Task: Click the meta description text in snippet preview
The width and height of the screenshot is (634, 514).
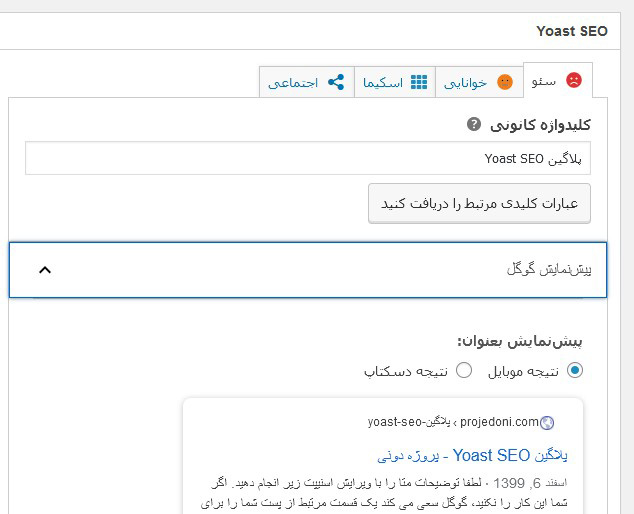Action: [x=384, y=493]
